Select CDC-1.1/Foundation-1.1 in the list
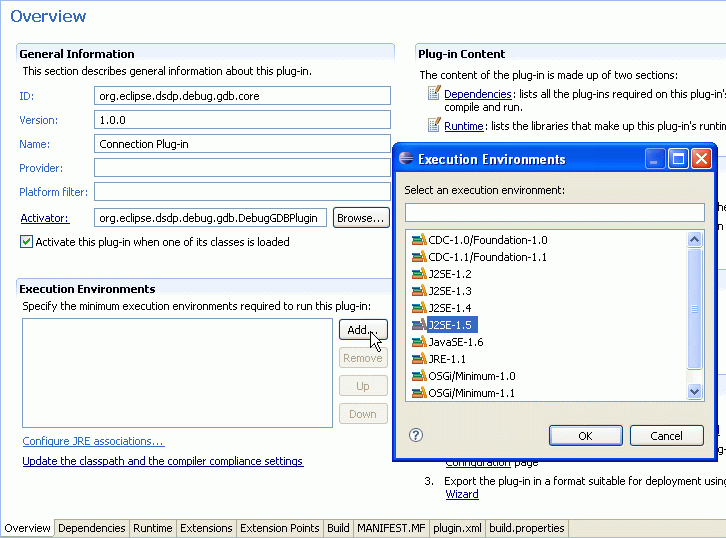The height and width of the screenshot is (538, 726). [x=487, y=257]
